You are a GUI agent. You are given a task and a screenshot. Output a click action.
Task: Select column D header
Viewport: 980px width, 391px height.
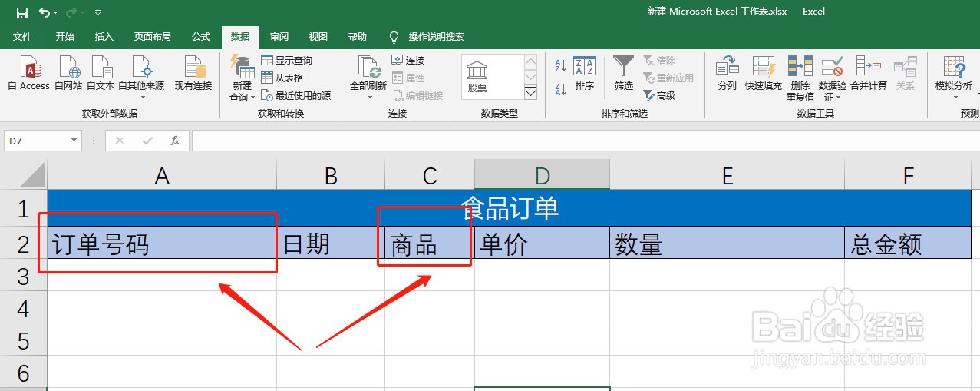542,175
